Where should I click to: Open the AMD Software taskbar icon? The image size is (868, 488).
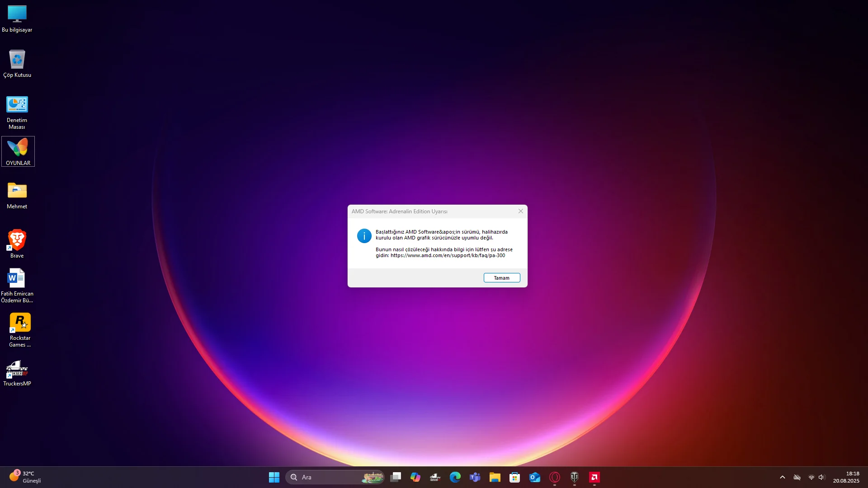coord(594,477)
